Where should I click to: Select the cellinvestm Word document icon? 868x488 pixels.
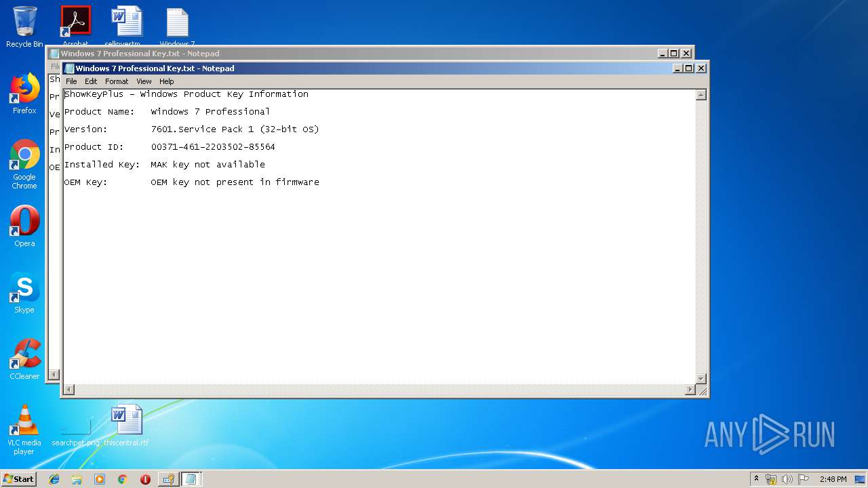pyautogui.click(x=127, y=26)
